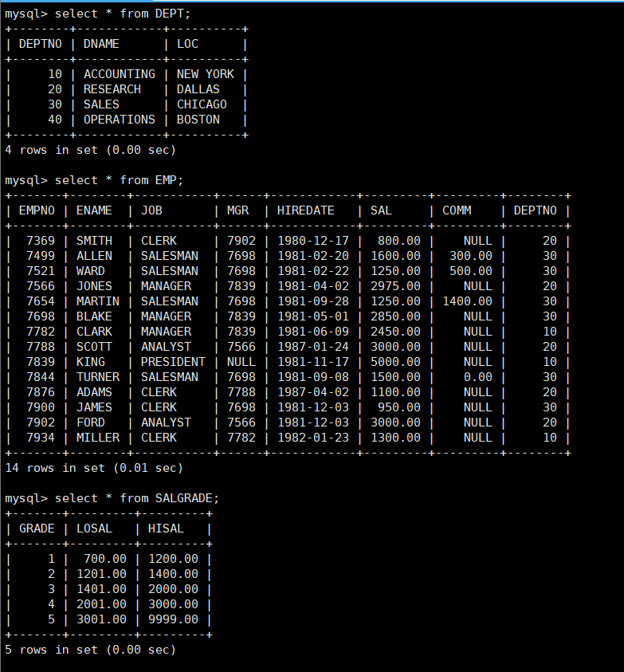Click employee name ALLEN
Viewport: 624px width, 672px height.
(x=94, y=256)
